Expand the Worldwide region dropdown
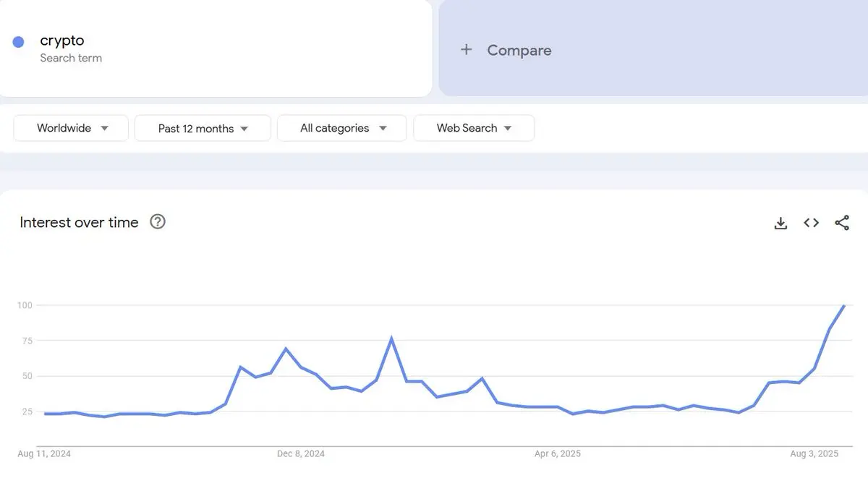Image resolution: width=868 pixels, height=486 pixels. (x=71, y=128)
